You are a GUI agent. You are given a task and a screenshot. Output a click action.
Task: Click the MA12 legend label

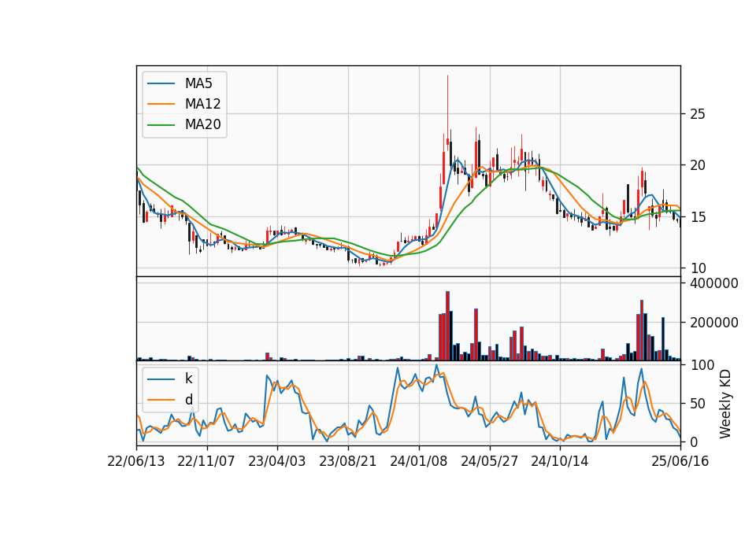click(202, 104)
